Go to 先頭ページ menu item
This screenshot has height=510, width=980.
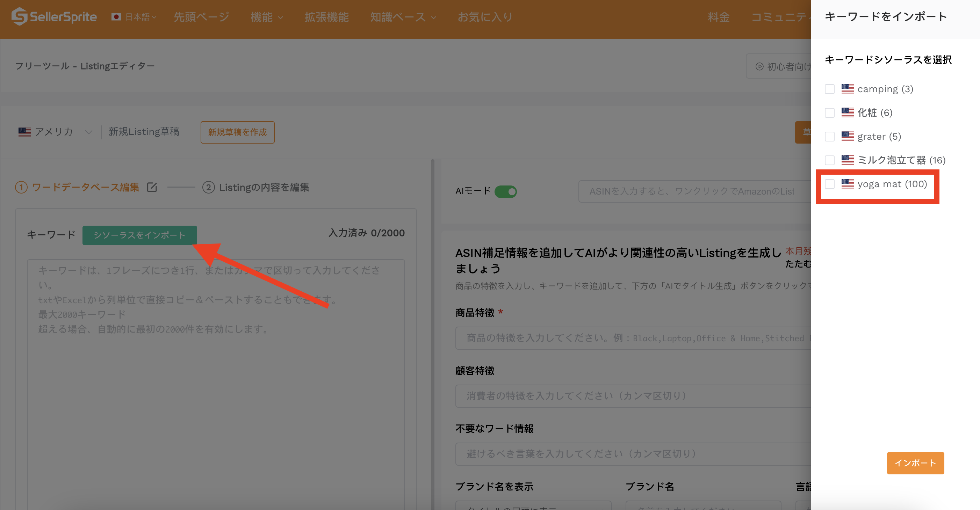point(201,17)
